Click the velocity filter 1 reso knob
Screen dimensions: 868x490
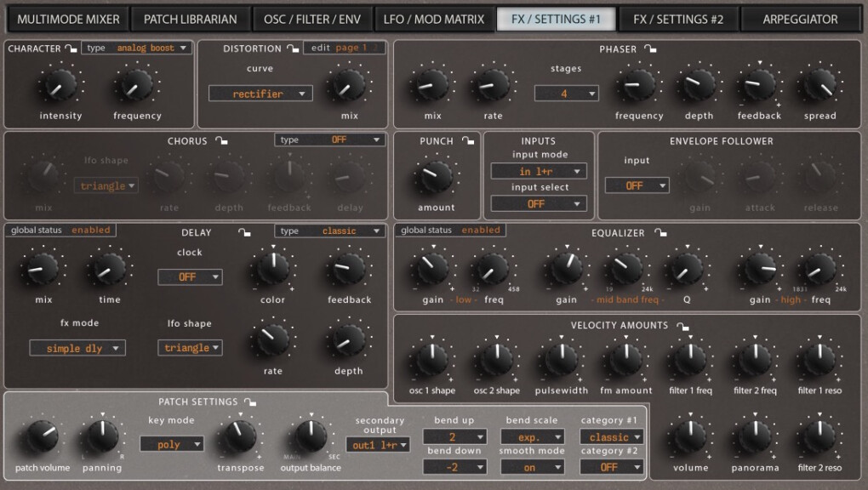819,360
